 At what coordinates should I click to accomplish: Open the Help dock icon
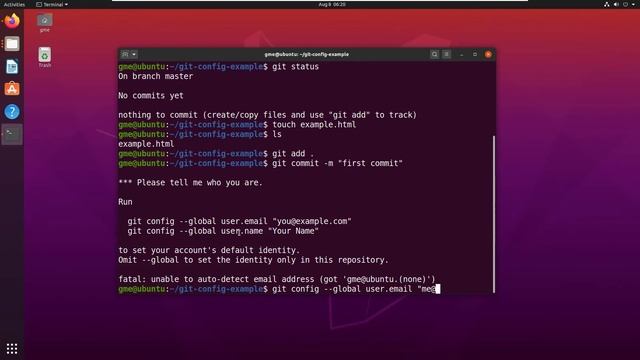[12, 111]
